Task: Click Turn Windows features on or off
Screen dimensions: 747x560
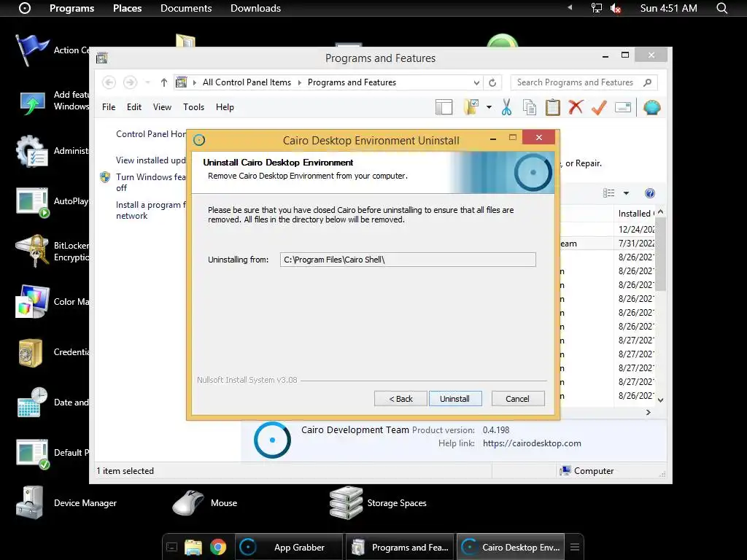Action: coord(150,182)
